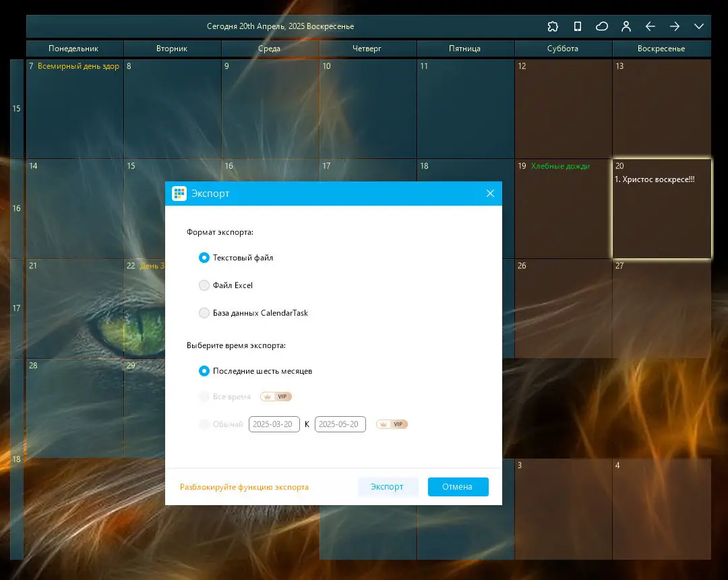
Task: Select calendar day 14 cell
Action: (74, 208)
